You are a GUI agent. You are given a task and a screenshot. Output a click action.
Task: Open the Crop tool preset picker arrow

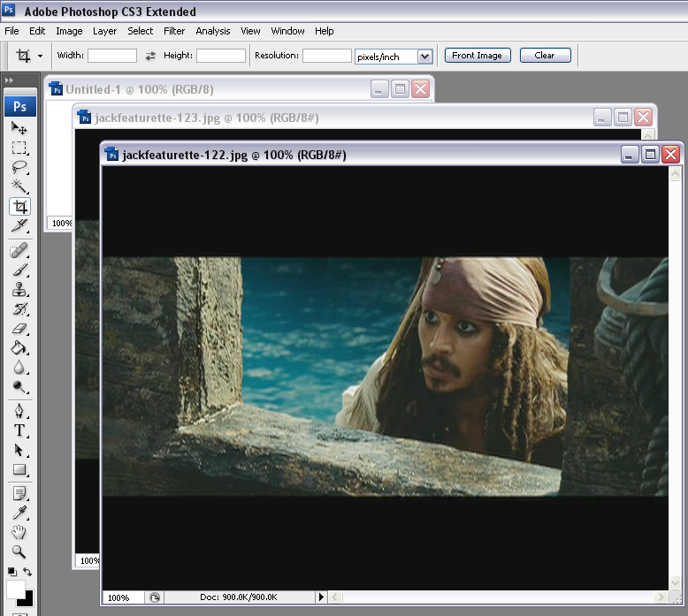coord(40,57)
